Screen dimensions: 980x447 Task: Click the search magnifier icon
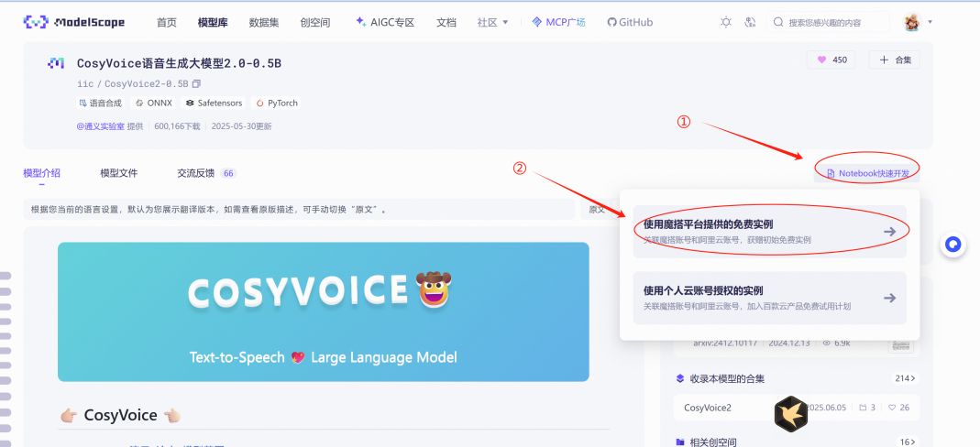(778, 23)
